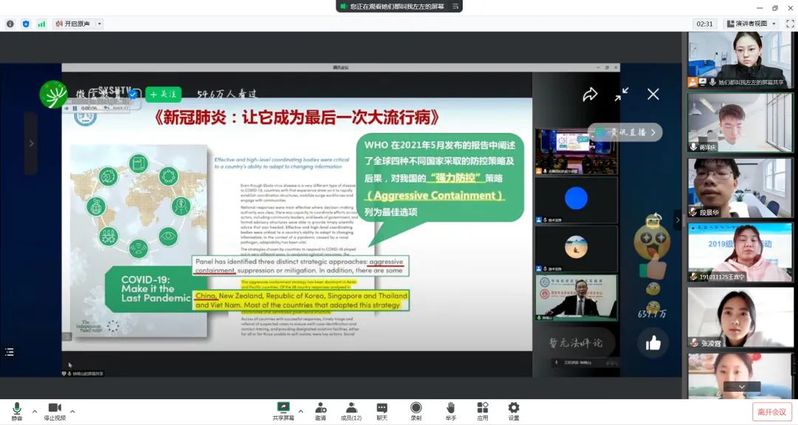Enter full screen with the expand icon
The width and height of the screenshot is (798, 425).
[790, 24]
